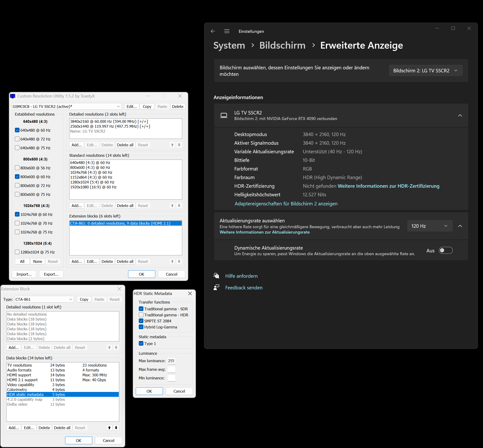Click the back arrow in Einstellungen
Viewport: 483px width, 448px height.
click(x=213, y=31)
